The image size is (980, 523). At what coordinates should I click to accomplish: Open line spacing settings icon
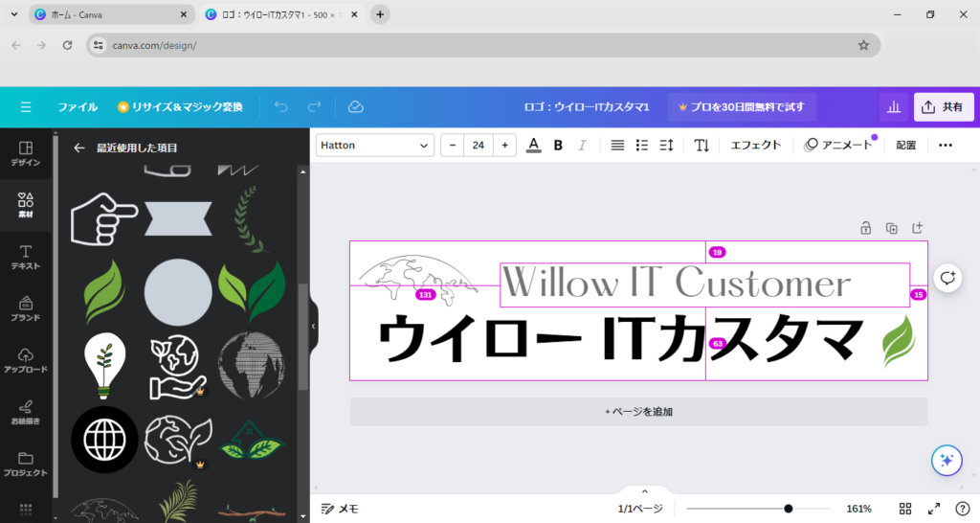(x=667, y=145)
